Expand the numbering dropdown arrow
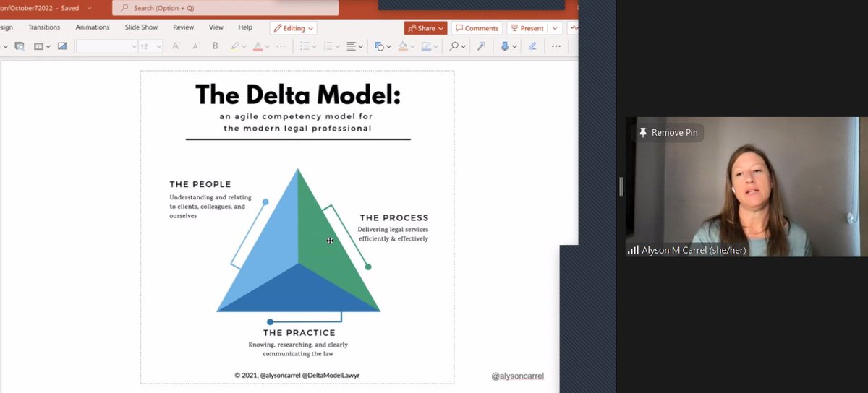Screen dimensions: 868x393 (337, 46)
